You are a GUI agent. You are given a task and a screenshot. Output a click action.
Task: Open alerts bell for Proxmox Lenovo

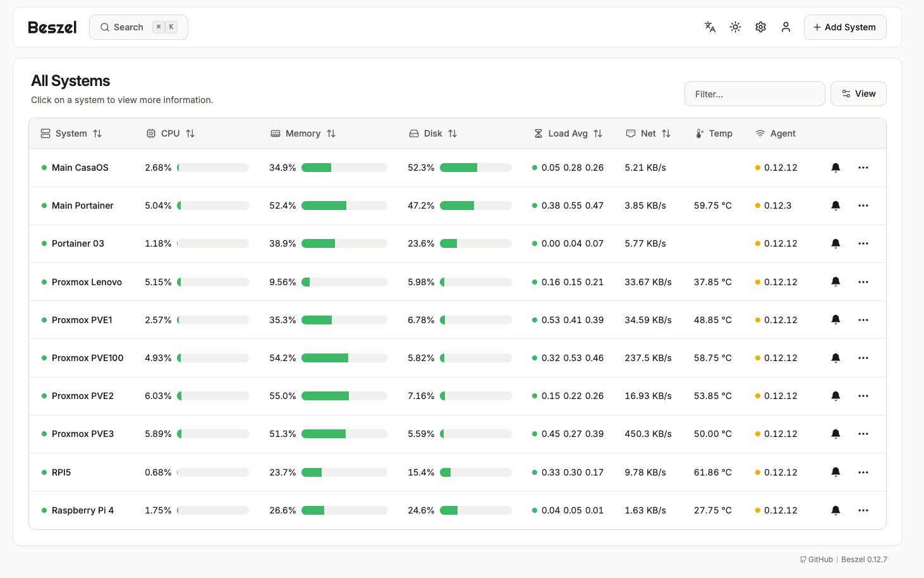(836, 282)
